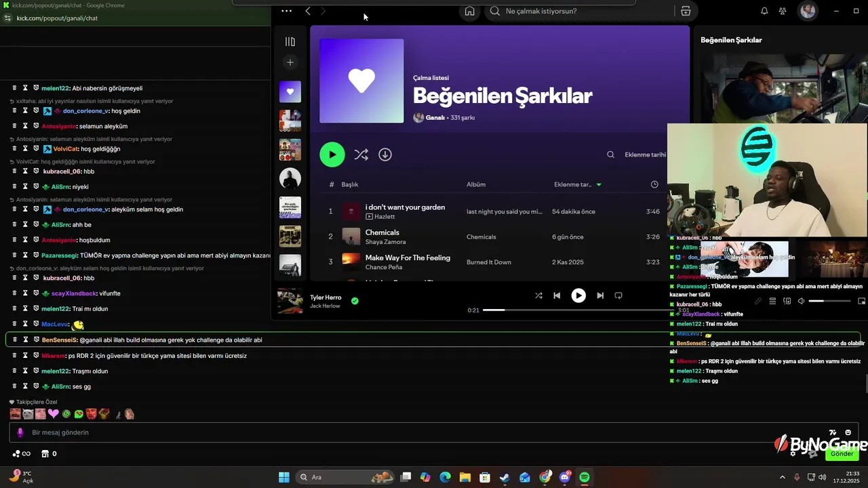Collapse Spotify library sidebar icon

point(290,41)
